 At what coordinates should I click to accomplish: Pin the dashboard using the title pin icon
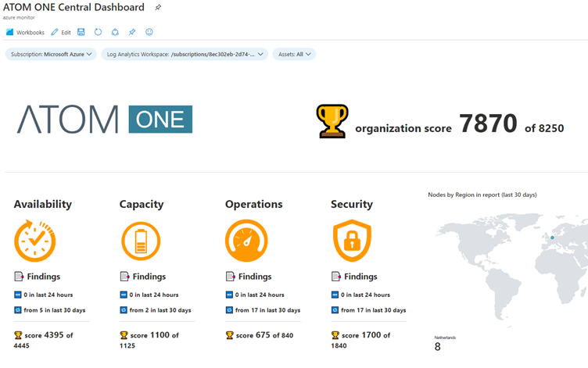coord(158,8)
